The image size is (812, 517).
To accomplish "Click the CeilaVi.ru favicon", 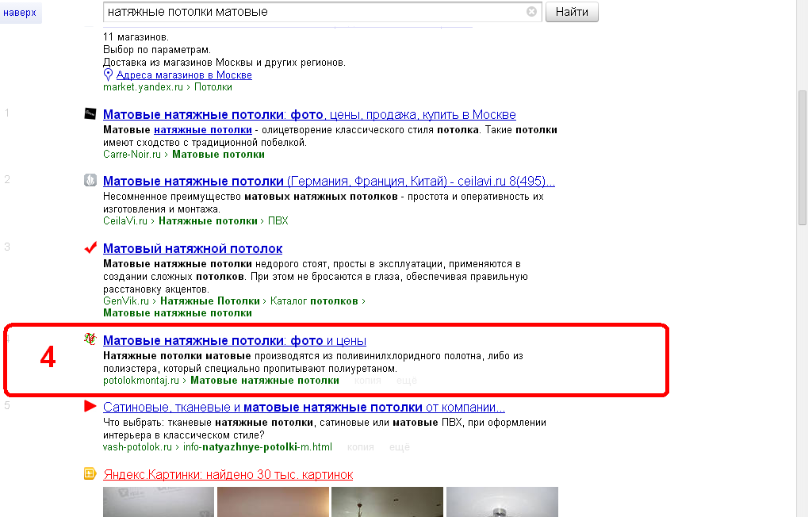I will point(90,180).
